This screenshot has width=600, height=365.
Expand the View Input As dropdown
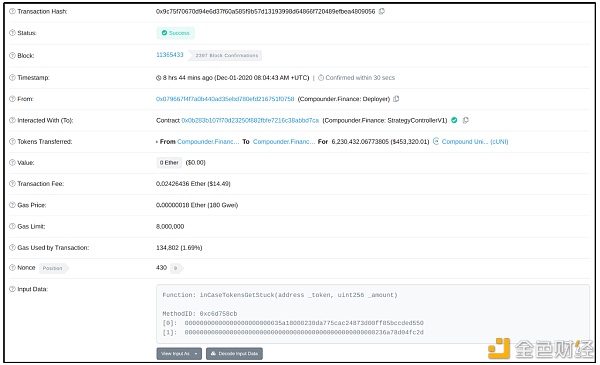click(x=179, y=354)
